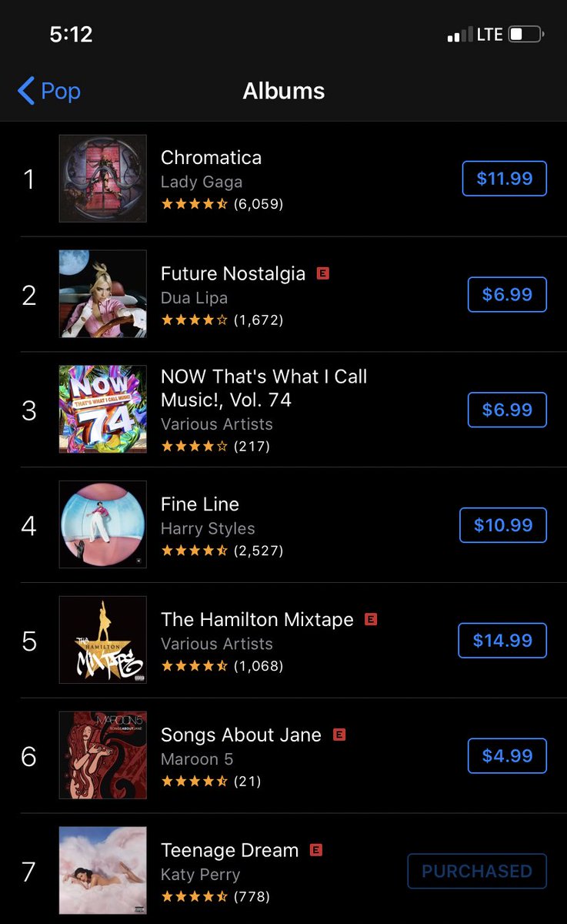Viewport: 567px width, 924px height.
Task: Buy Songs About Jane for $4.99
Action: tap(507, 756)
